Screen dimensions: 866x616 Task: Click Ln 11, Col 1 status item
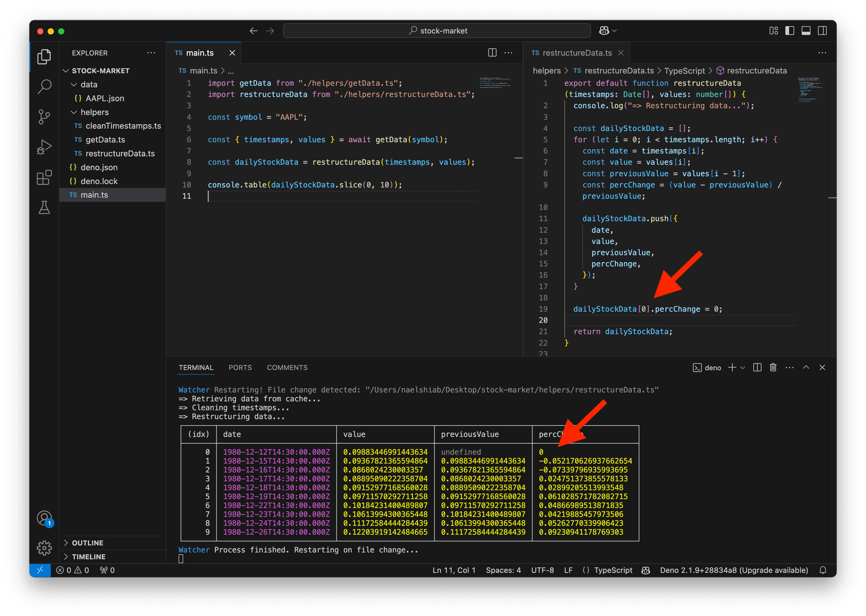pyautogui.click(x=454, y=570)
